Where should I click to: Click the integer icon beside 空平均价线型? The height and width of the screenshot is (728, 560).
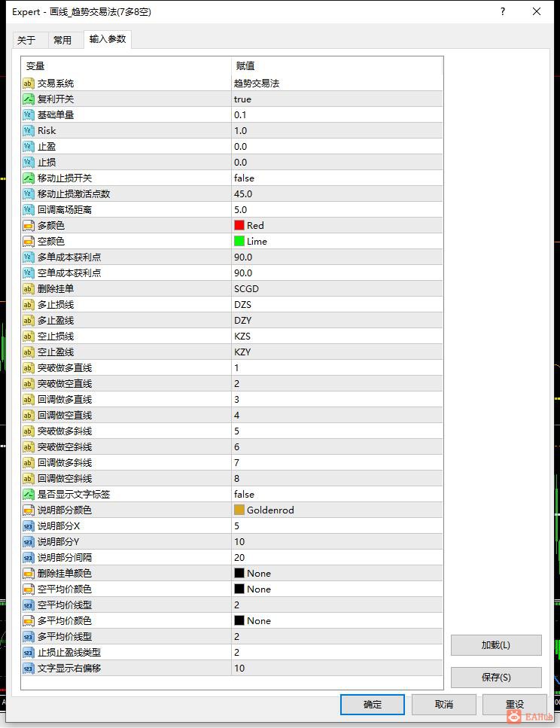pyautogui.click(x=29, y=605)
